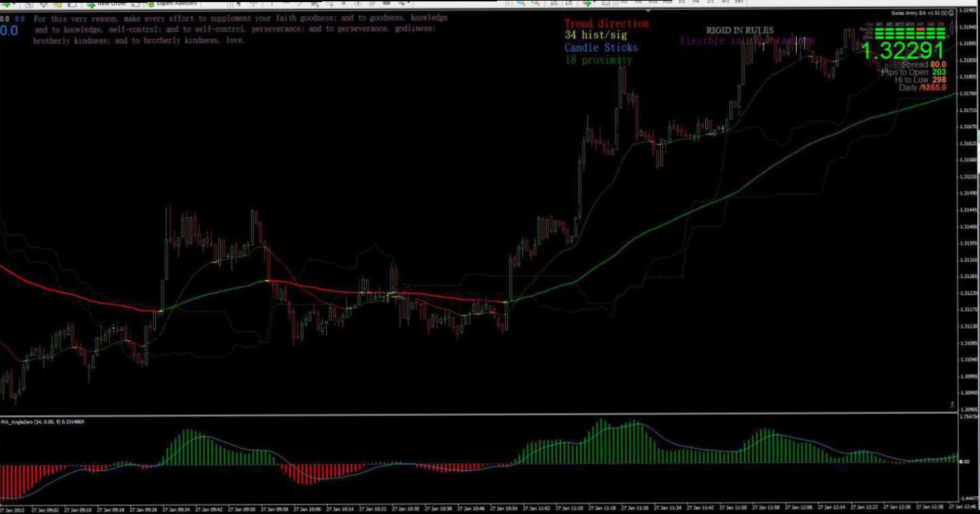Click the '27 Jan 2012' date label
The width and height of the screenshot is (980, 514).
(13, 510)
